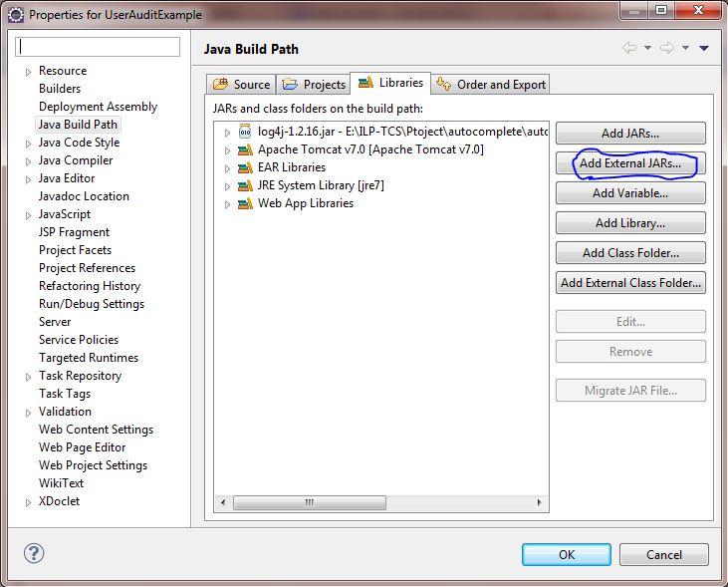Click Add External Class Folder... button
This screenshot has height=587, width=728.
pos(630,283)
